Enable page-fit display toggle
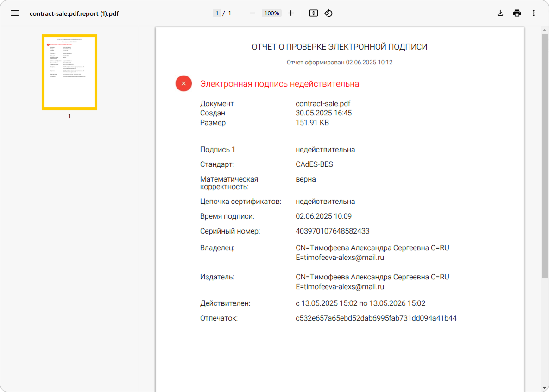The height and width of the screenshot is (392, 549). click(x=313, y=13)
